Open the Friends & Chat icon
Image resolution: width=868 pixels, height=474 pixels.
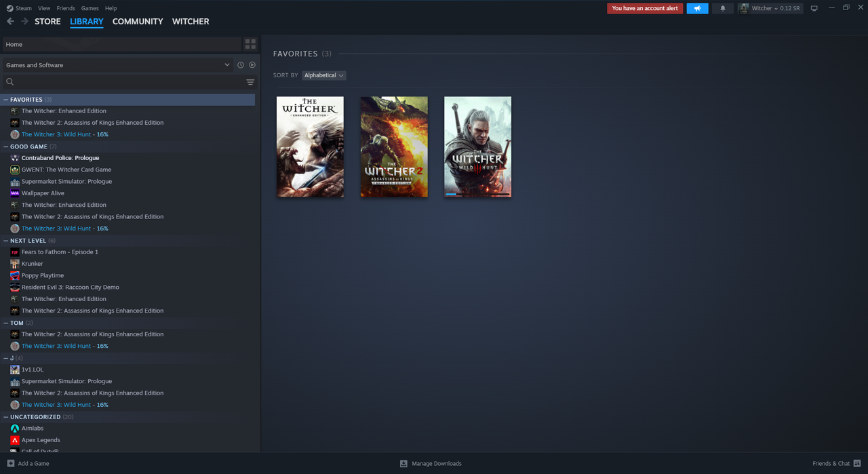[857, 463]
